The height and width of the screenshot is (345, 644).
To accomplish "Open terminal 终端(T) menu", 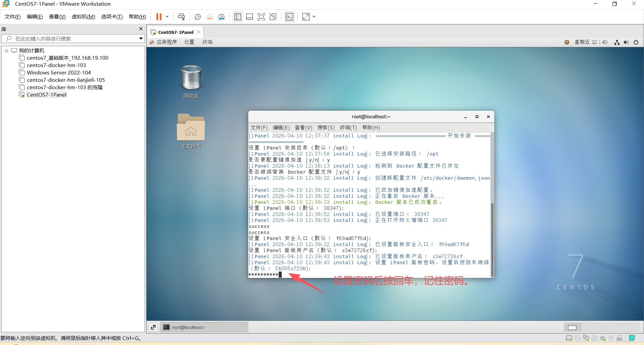I will (x=348, y=128).
